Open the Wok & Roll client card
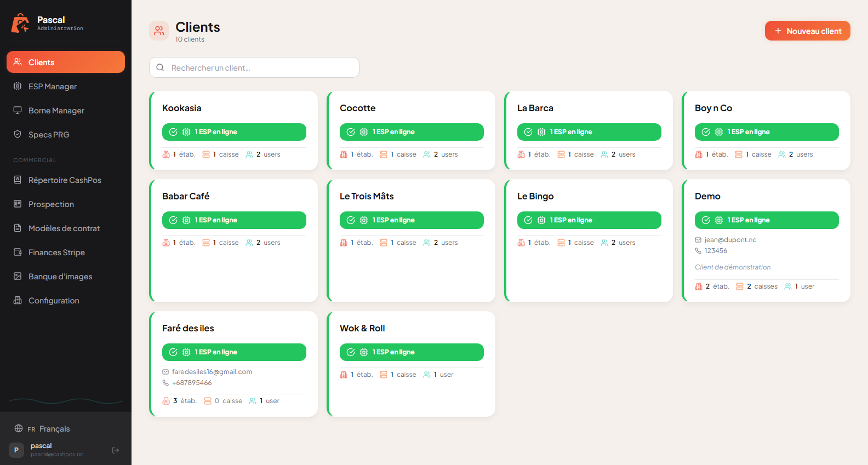868x465 pixels. point(411,364)
